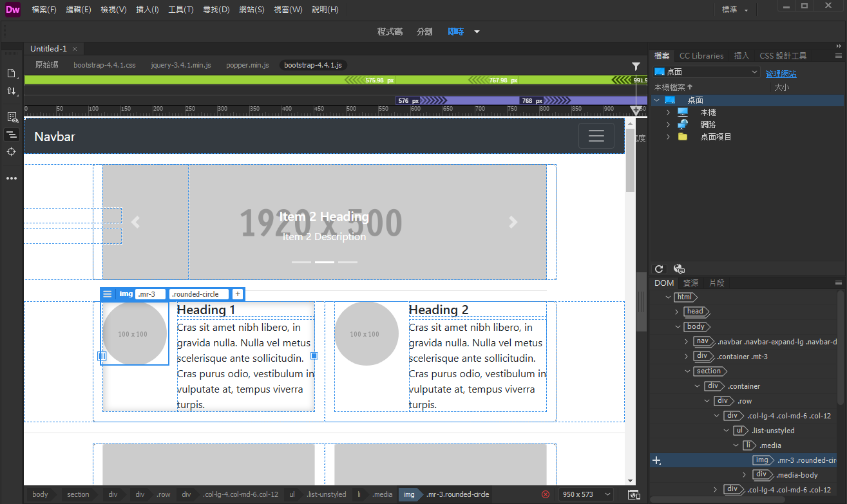Click the plus icon beside img DOM row
Image resolution: width=847 pixels, height=504 pixels.
[x=657, y=460]
